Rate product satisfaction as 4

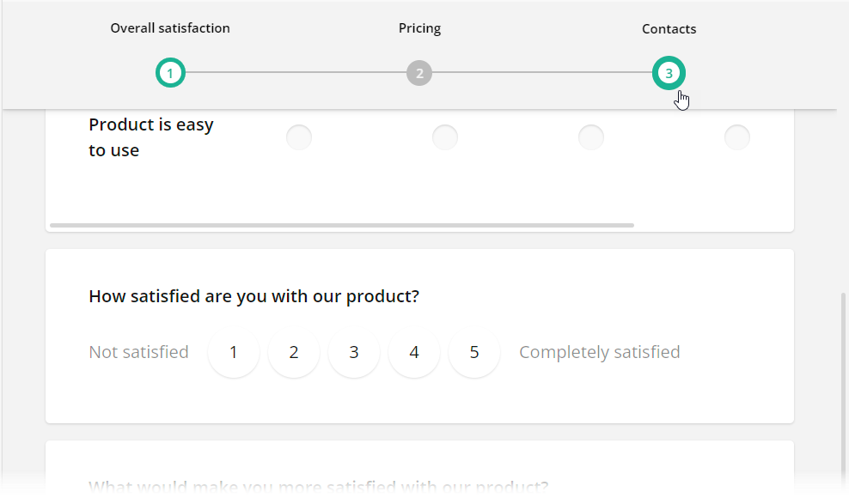[x=413, y=352]
